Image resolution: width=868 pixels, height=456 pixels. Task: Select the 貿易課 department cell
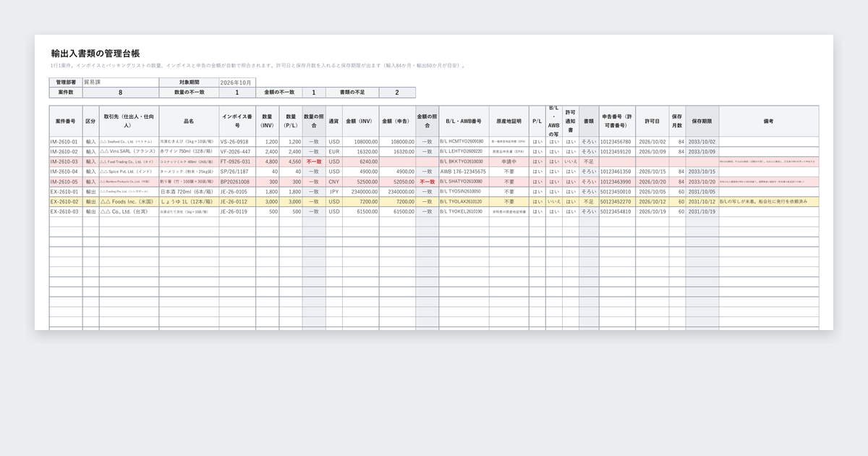point(120,83)
